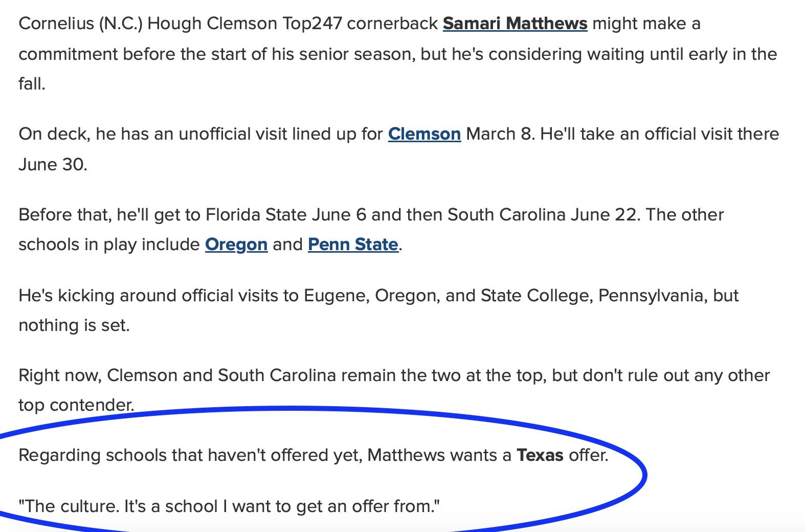
Task: Click the words "top contender."
Action: [77, 405]
